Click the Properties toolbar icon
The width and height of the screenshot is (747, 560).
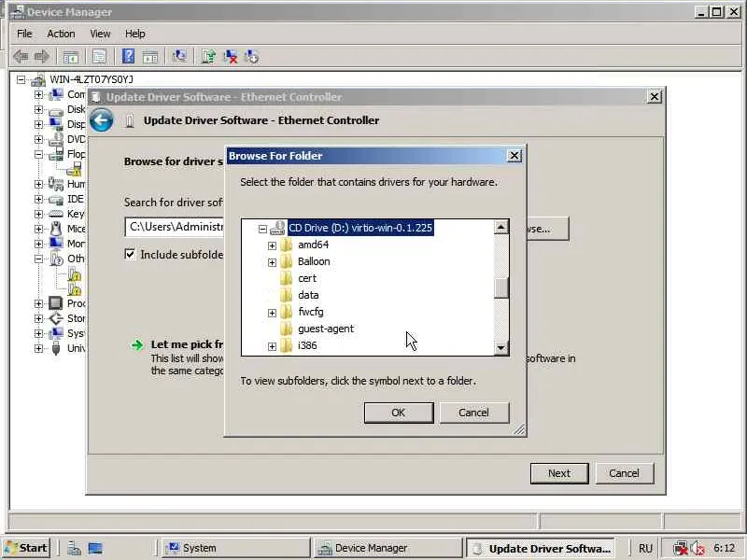click(99, 57)
